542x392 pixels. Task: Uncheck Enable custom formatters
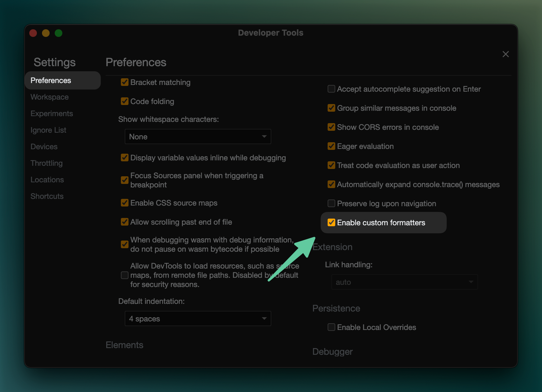[x=331, y=222]
